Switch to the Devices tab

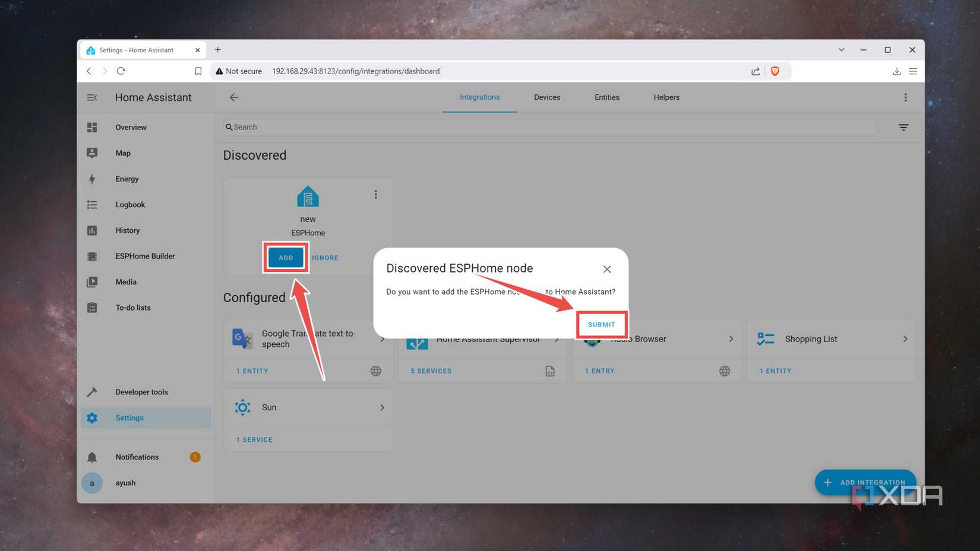547,97
